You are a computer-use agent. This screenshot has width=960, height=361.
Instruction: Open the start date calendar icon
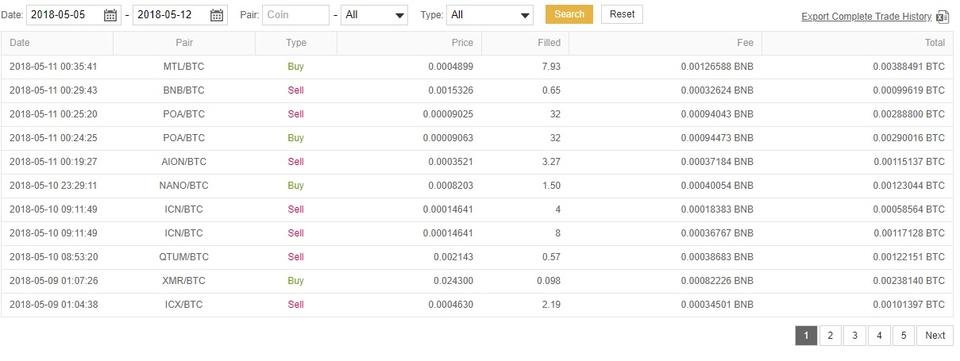click(x=110, y=15)
